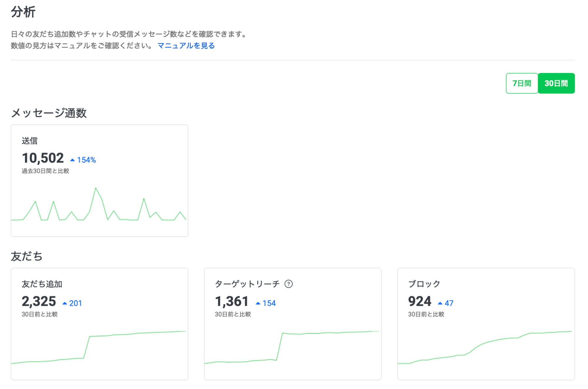Select the ターゲットリーチ value 1,361
Viewport: 588px width, 389px height.
tap(232, 301)
